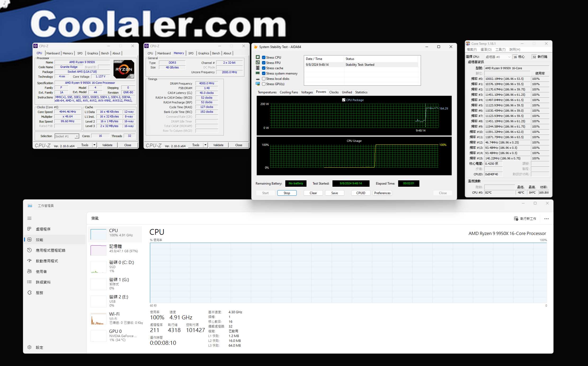This screenshot has width=588, height=366.
Task: Uncheck Stress system memory option
Action: 264,73
